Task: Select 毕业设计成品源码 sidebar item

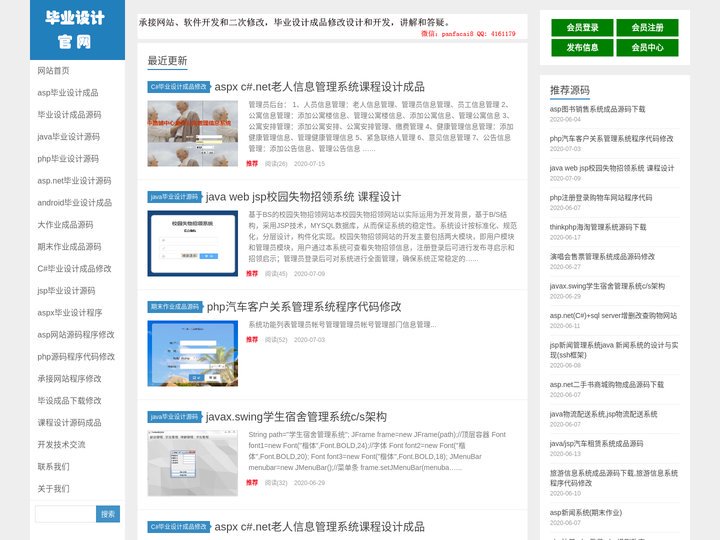Action: pos(69,115)
